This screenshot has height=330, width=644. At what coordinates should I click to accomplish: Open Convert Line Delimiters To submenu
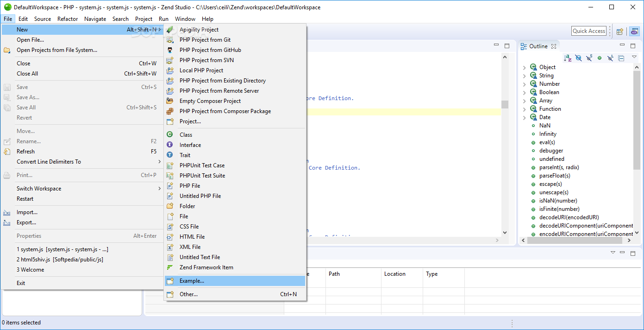[82, 162]
